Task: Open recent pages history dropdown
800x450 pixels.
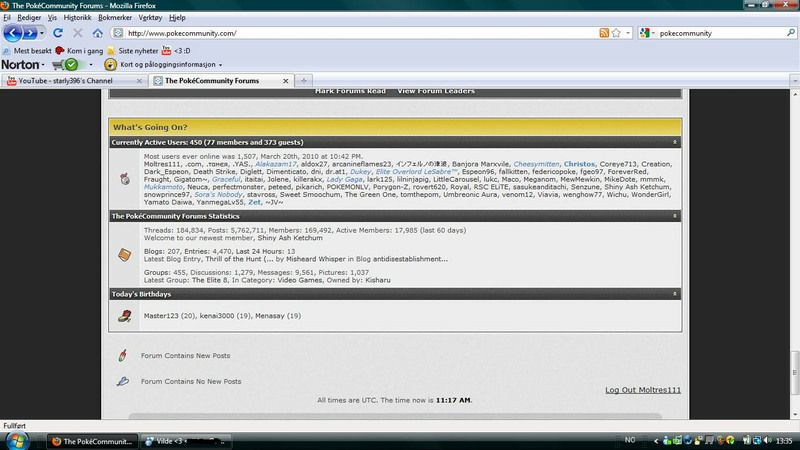Action: pos(42,33)
